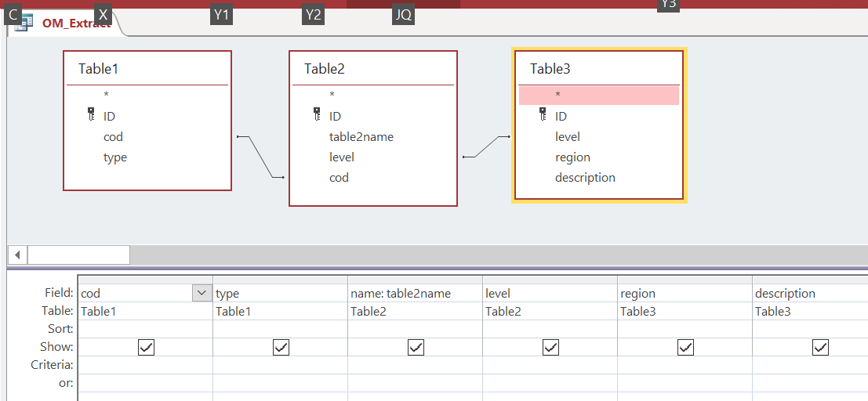The image size is (868, 401).
Task: Click the Field cell 'name: table2name'
Action: click(x=415, y=293)
